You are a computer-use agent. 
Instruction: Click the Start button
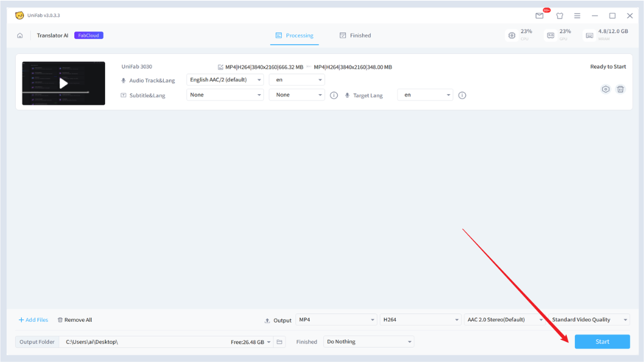[x=602, y=342]
